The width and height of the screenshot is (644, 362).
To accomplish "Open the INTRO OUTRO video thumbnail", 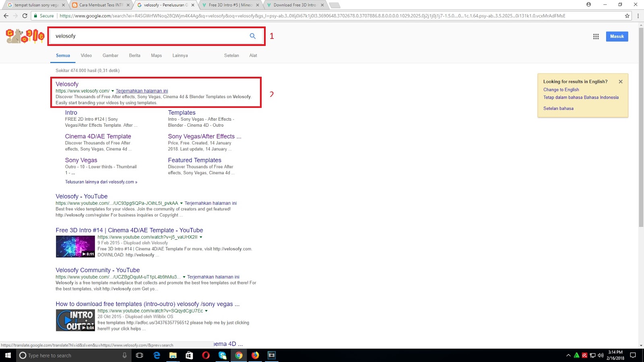I will tap(75, 320).
